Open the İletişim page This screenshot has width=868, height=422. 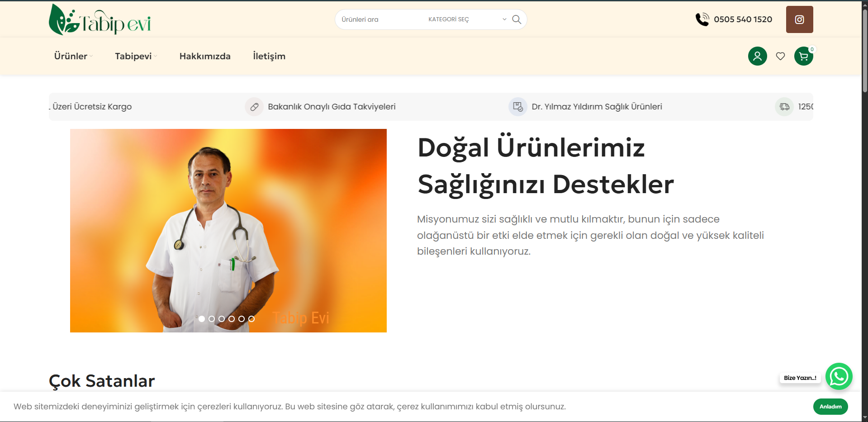pyautogui.click(x=269, y=56)
